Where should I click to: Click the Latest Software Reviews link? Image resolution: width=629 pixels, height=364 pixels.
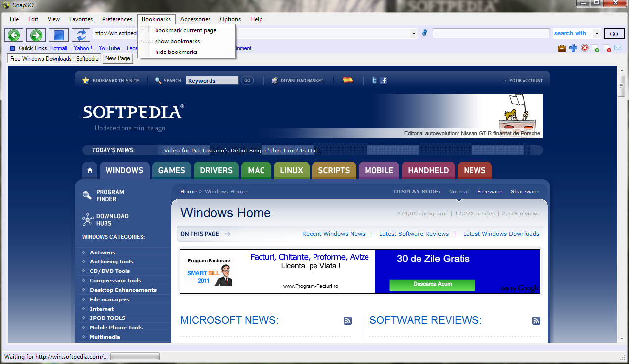pos(414,234)
